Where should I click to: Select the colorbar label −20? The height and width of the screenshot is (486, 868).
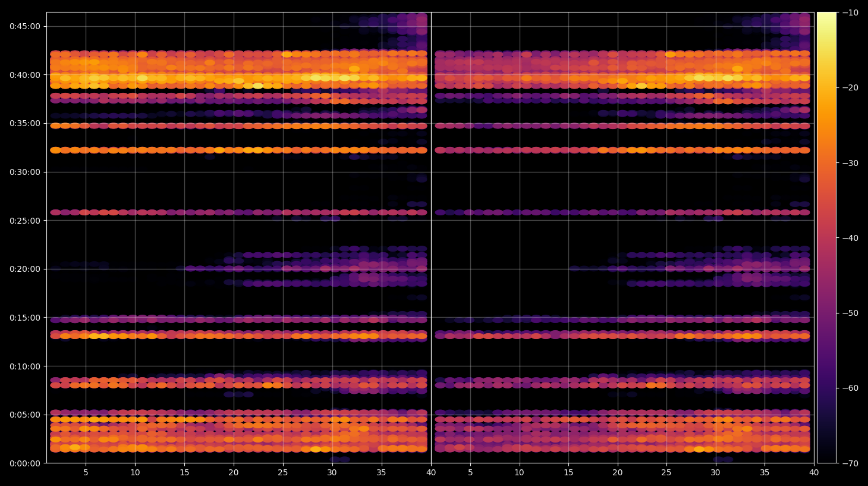pos(850,87)
